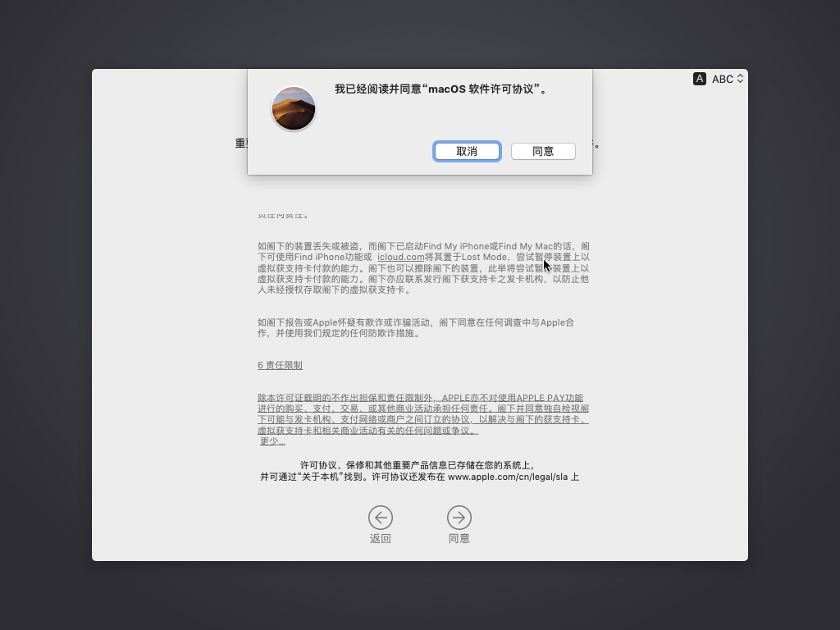The height and width of the screenshot is (630, 840).
Task: Collapse the text using the "更少..." link
Action: 272,441
